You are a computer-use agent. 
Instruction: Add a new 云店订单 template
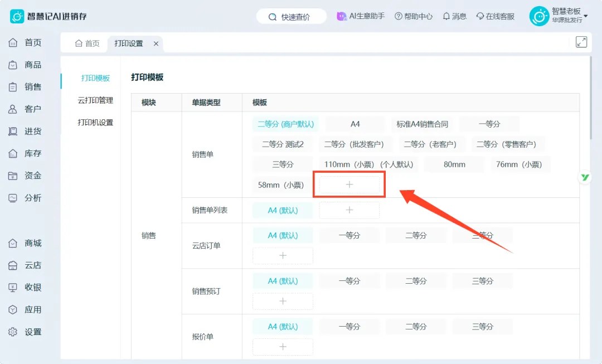point(283,256)
